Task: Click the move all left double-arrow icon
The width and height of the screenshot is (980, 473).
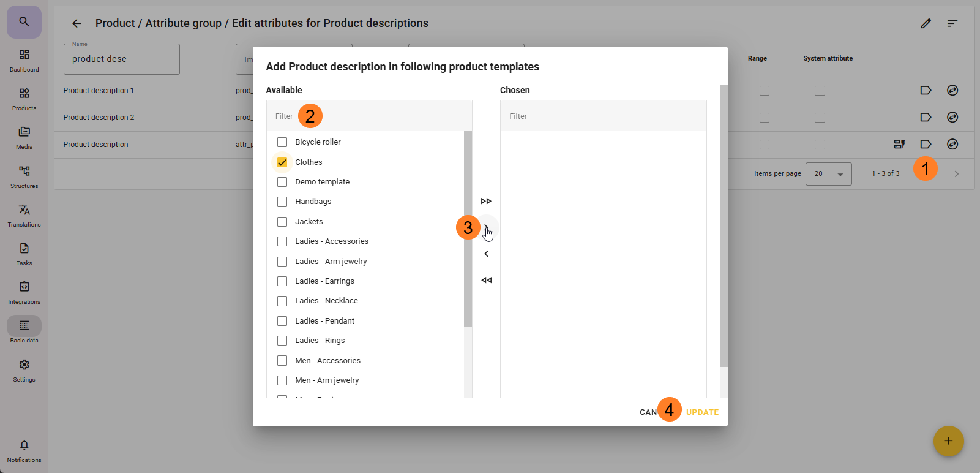Action: [486, 281]
